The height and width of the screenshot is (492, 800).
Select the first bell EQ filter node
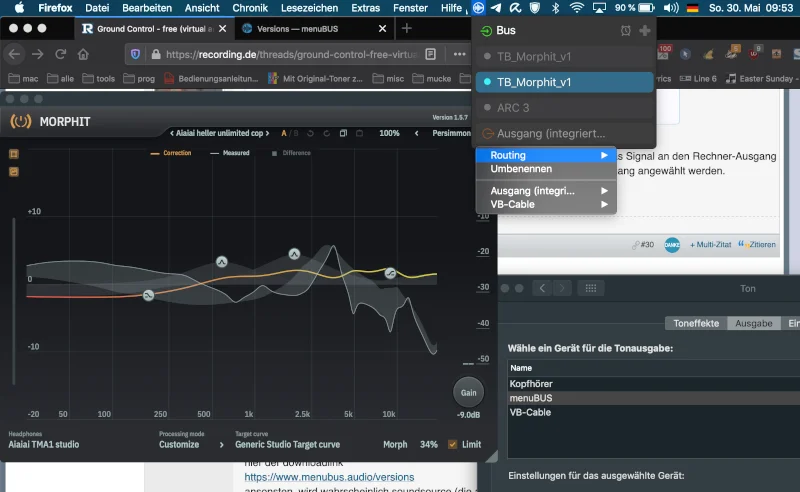(221, 262)
